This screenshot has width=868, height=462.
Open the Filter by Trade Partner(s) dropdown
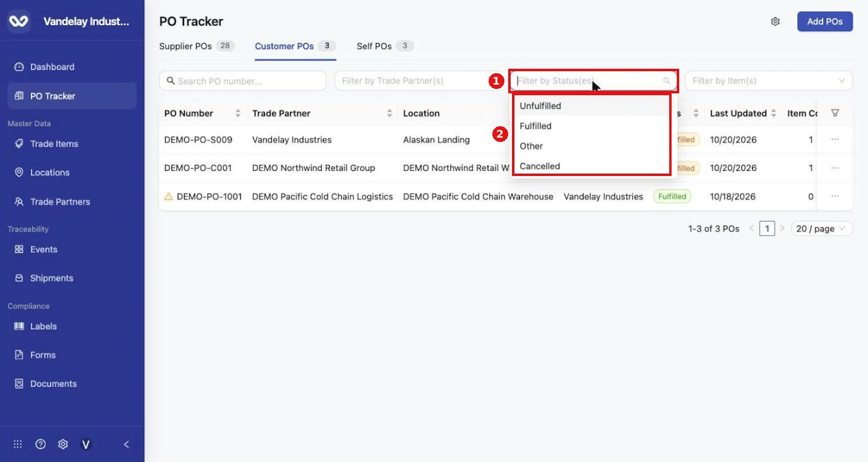[418, 81]
